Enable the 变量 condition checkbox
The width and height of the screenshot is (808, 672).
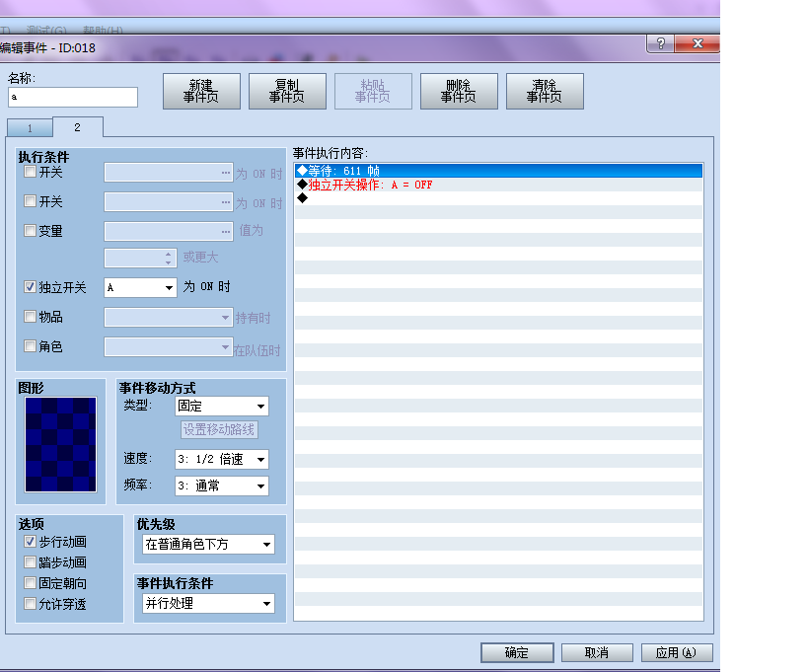(x=31, y=230)
